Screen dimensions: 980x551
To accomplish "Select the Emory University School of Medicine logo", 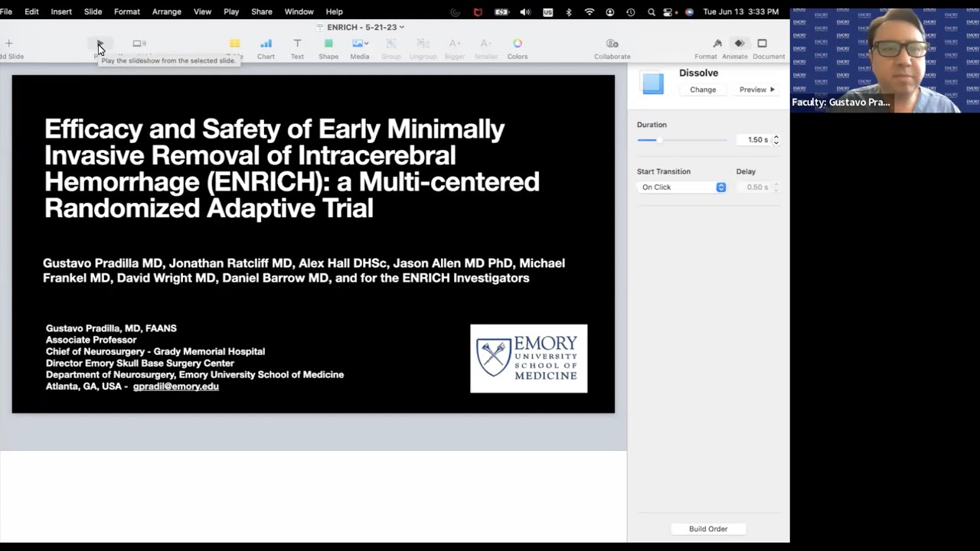I will pyautogui.click(x=529, y=358).
